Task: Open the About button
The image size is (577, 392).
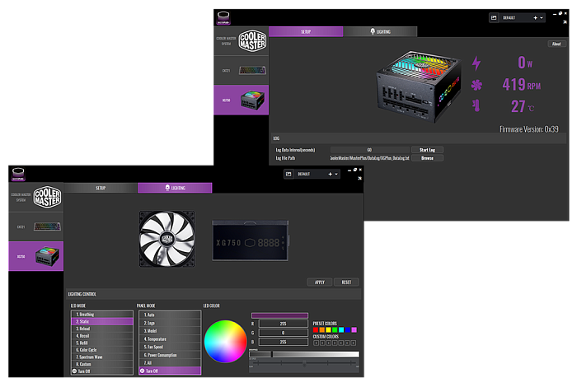Action: click(556, 44)
